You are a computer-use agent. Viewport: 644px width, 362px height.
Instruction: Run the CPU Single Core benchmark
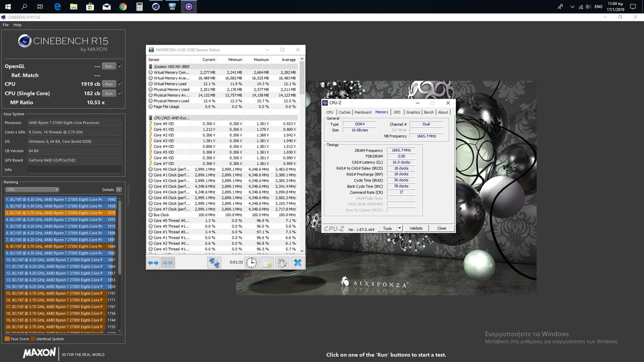pos(109,93)
